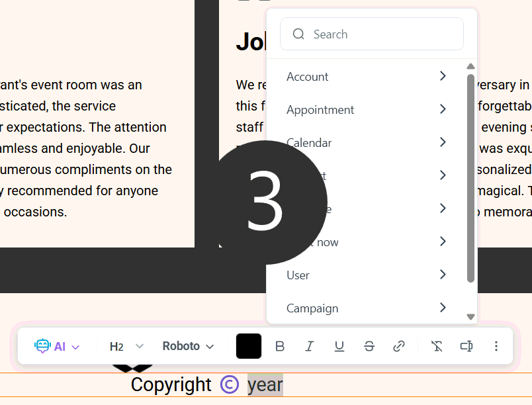Click the copyright symbol in footer
This screenshot has width=532, height=405.
click(x=230, y=384)
